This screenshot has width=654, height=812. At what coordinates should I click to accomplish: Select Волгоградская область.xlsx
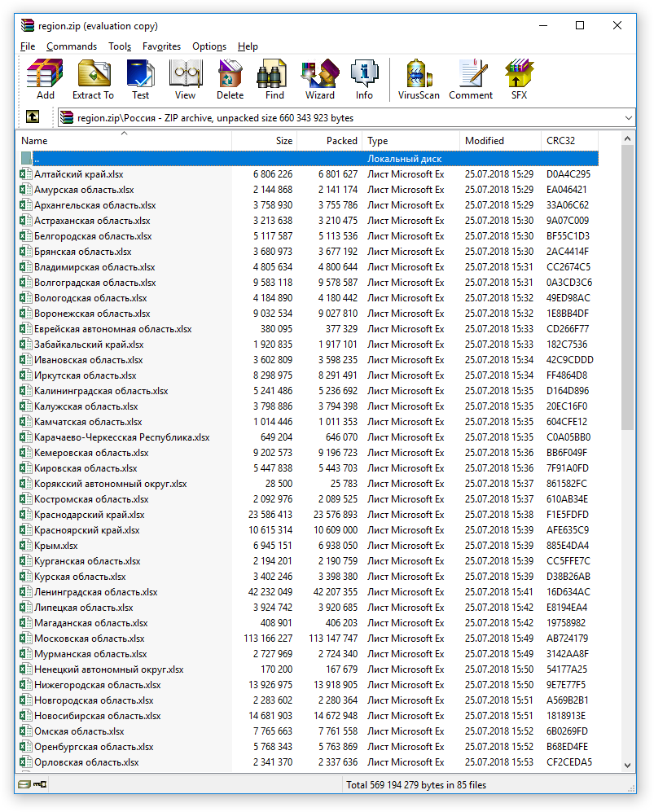(308, 283)
